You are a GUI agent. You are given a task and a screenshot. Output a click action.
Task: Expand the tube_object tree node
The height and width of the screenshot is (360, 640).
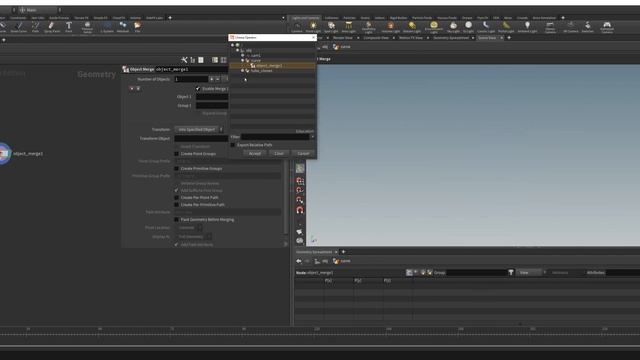click(x=242, y=71)
